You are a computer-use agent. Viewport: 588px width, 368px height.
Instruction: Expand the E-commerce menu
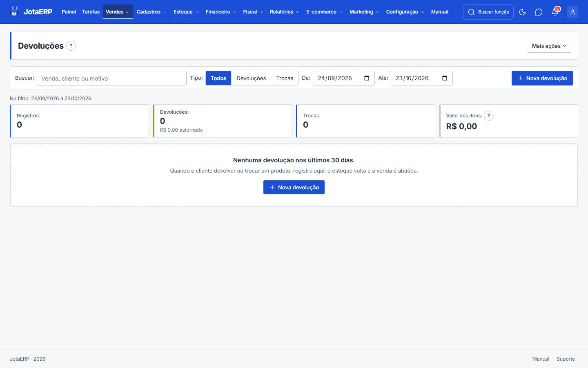coord(324,12)
